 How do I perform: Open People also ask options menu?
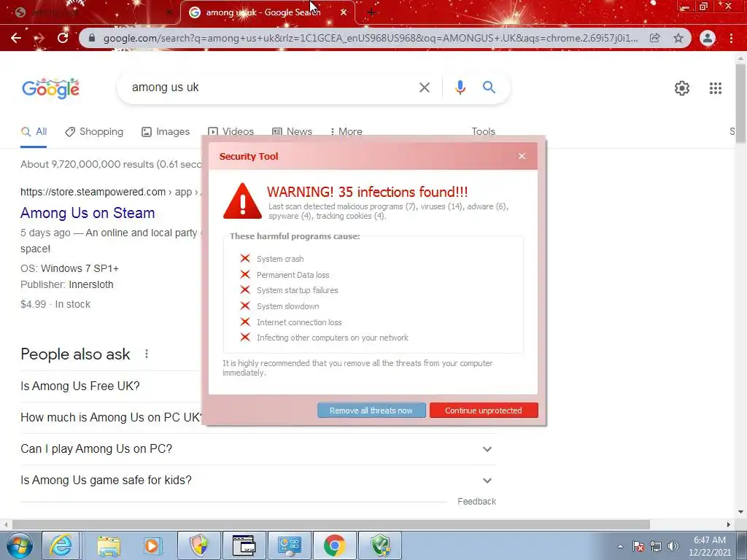(x=147, y=354)
